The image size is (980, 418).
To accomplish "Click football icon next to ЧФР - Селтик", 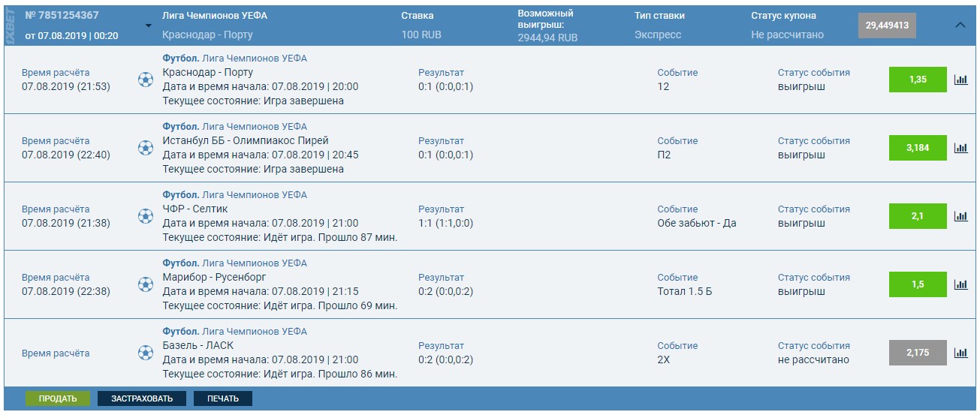I will pyautogui.click(x=146, y=216).
